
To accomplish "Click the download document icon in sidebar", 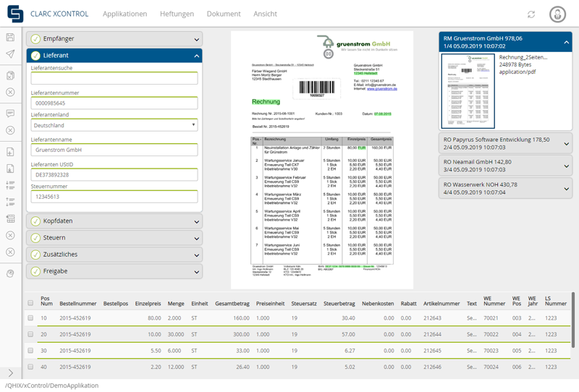I will click(x=10, y=169).
